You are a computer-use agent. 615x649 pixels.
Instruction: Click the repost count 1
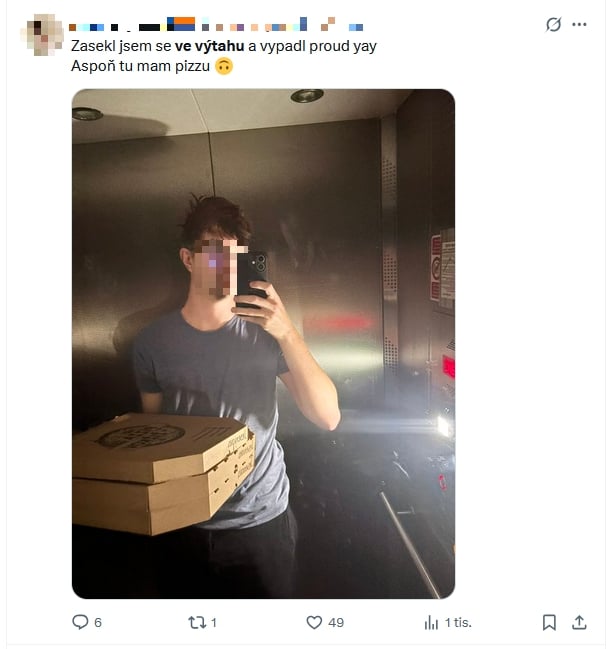tap(214, 623)
